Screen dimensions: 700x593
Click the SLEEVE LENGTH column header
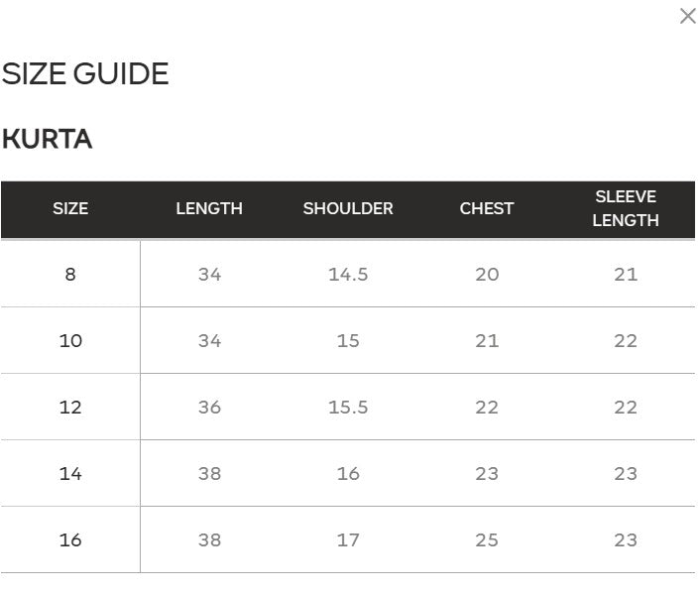tap(626, 209)
